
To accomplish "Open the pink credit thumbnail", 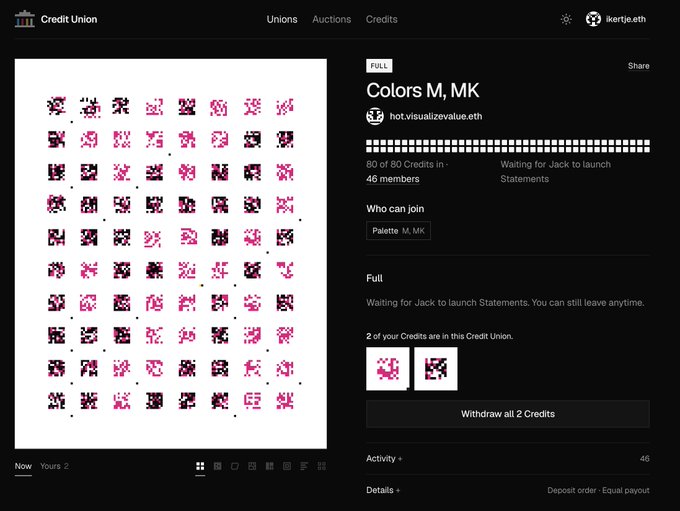I will tap(388, 368).
